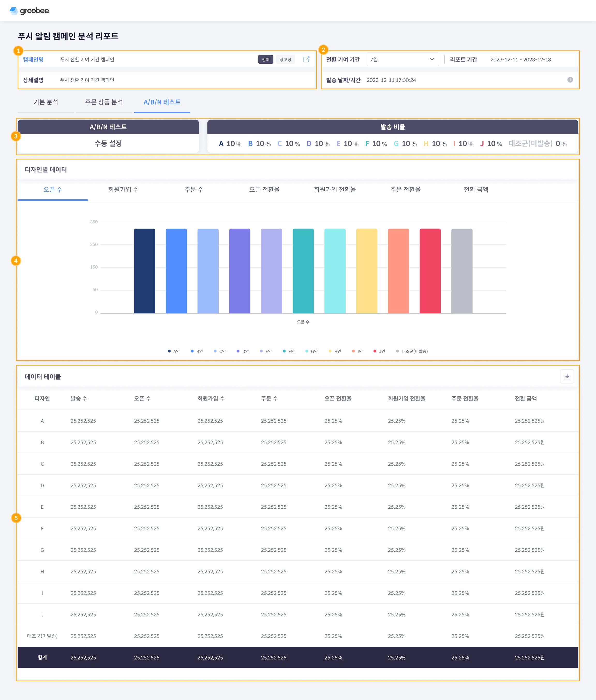The image size is (596, 700).
Task: Select the 주문 전환율 chart tab
Action: pyautogui.click(x=405, y=189)
